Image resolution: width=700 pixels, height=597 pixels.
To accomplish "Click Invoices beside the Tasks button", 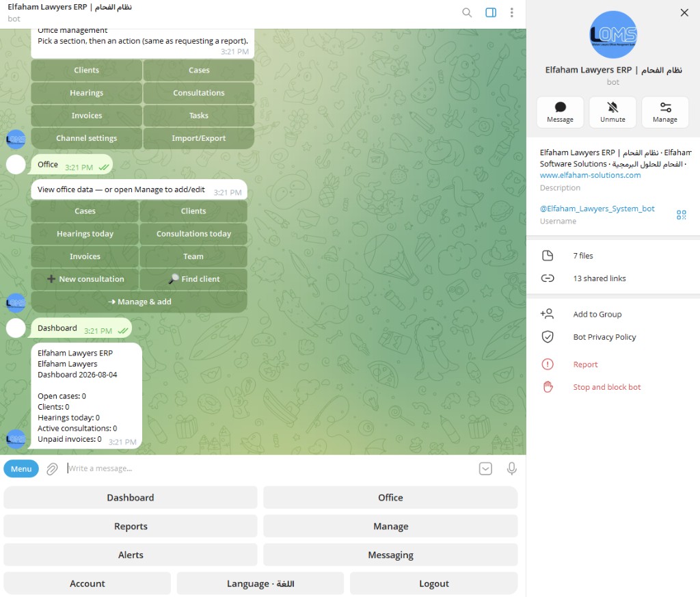I will (x=87, y=116).
